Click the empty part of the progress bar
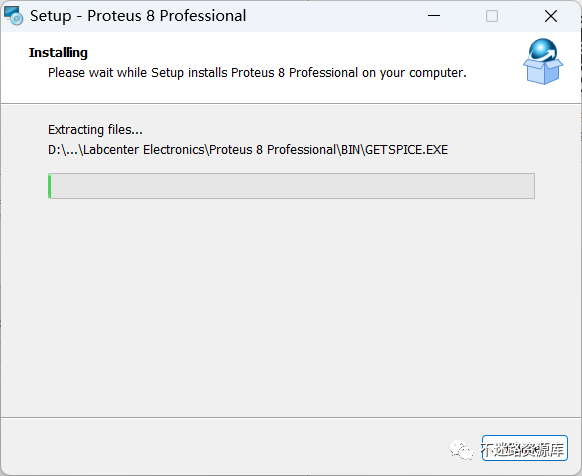The width and height of the screenshot is (582, 476). 292,186
